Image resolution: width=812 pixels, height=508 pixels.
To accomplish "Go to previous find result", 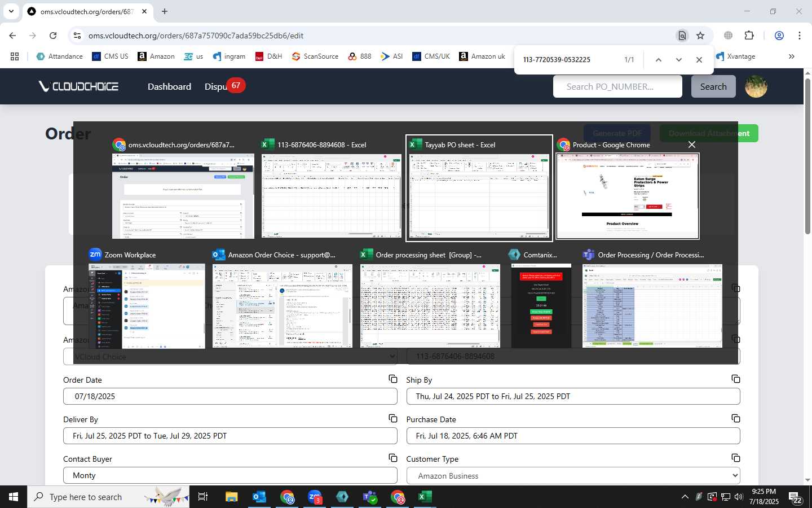I will click(x=658, y=60).
